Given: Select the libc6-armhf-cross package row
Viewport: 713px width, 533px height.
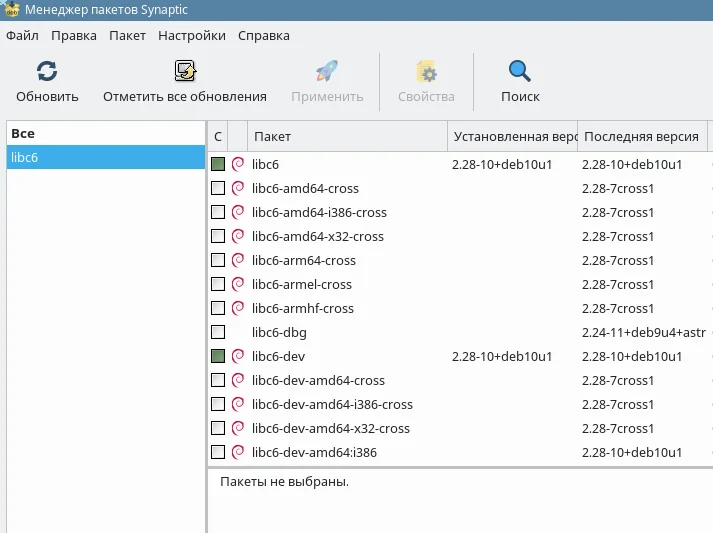Looking at the screenshot, I should (460, 308).
